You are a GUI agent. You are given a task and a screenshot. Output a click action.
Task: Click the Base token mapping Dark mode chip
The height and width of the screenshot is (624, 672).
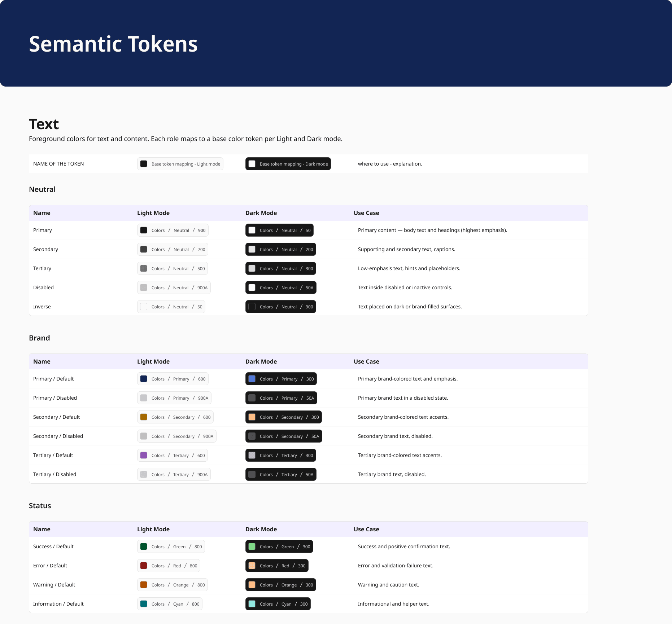pyautogui.click(x=288, y=164)
